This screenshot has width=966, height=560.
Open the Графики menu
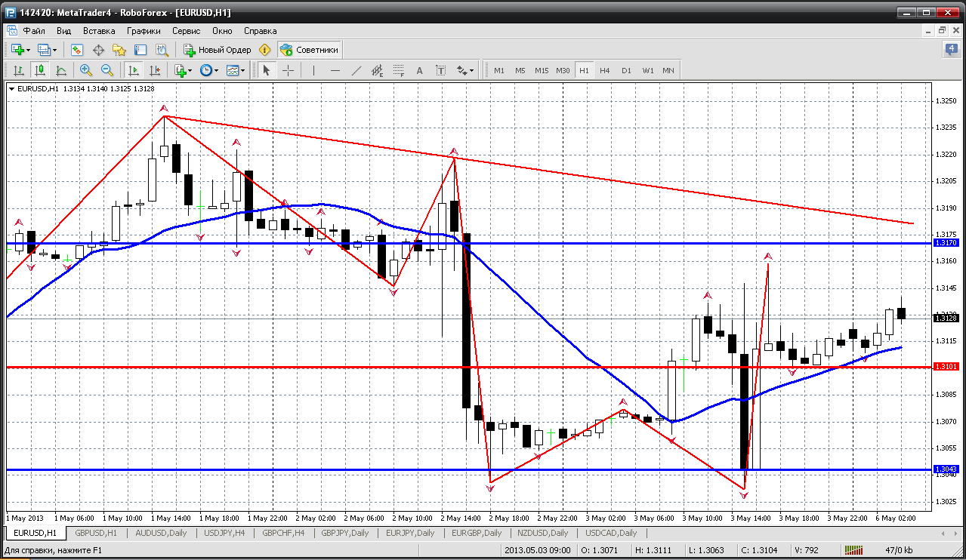(144, 31)
